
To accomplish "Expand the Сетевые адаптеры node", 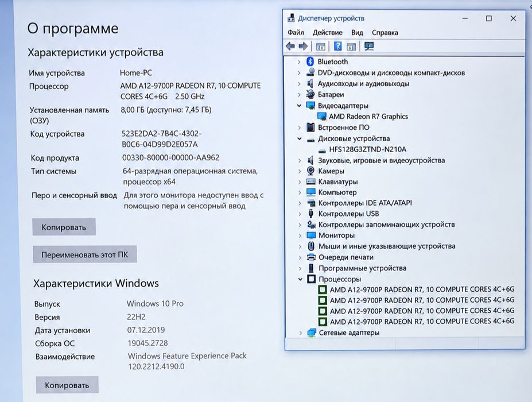I will click(300, 333).
